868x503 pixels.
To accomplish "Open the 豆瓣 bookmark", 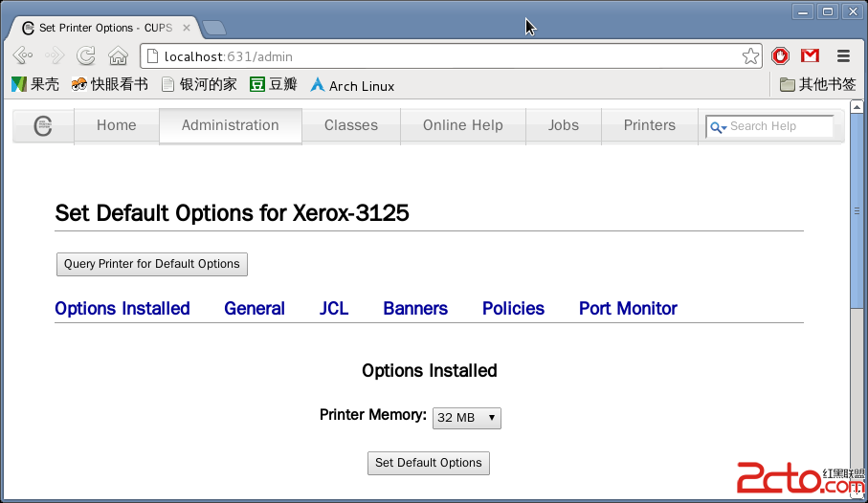I will click(x=274, y=85).
